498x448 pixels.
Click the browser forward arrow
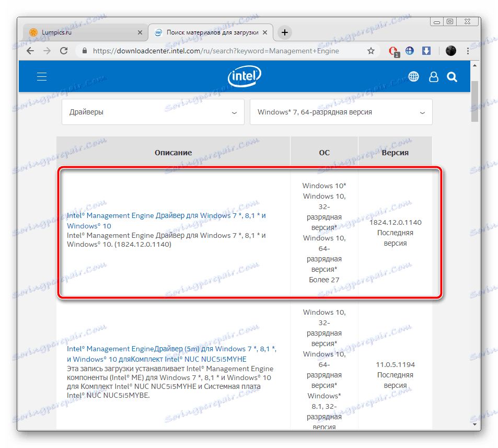(x=47, y=51)
